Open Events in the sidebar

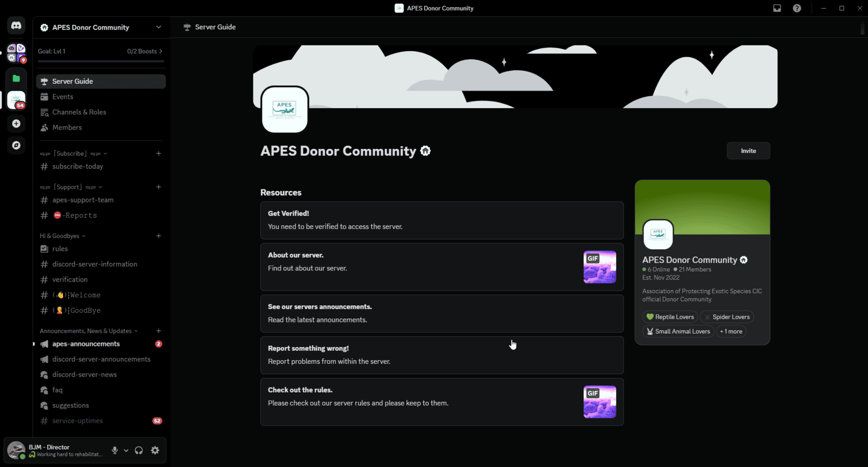click(x=101, y=97)
